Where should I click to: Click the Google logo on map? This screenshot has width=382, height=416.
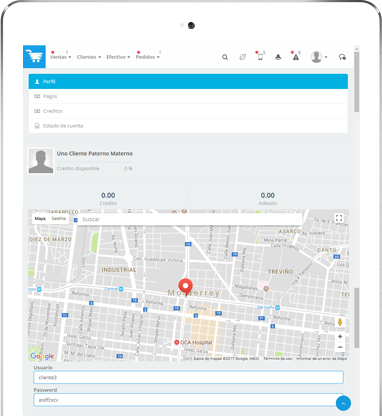[42, 356]
